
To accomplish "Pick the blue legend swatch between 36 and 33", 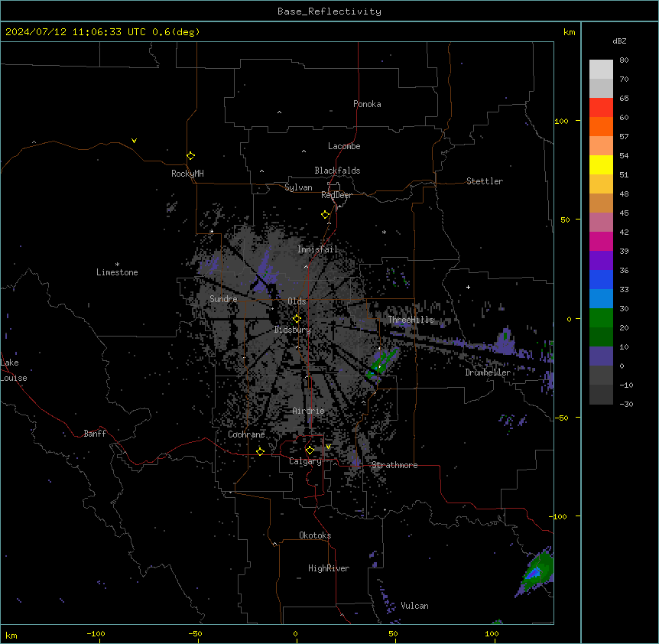I will tap(601, 279).
